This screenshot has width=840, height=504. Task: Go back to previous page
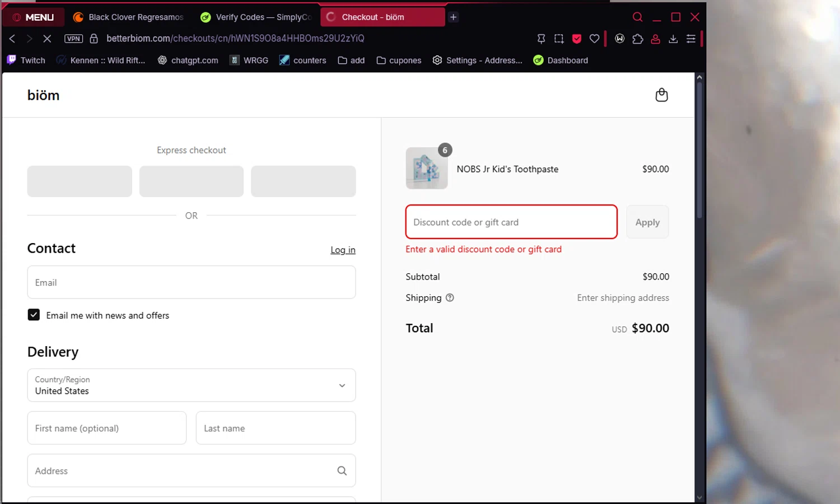[x=12, y=39]
